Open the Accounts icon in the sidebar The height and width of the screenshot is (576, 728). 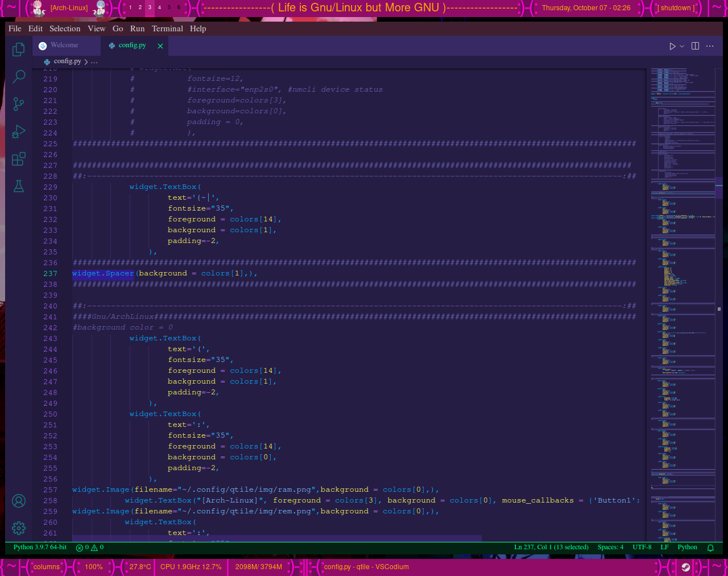click(x=18, y=501)
